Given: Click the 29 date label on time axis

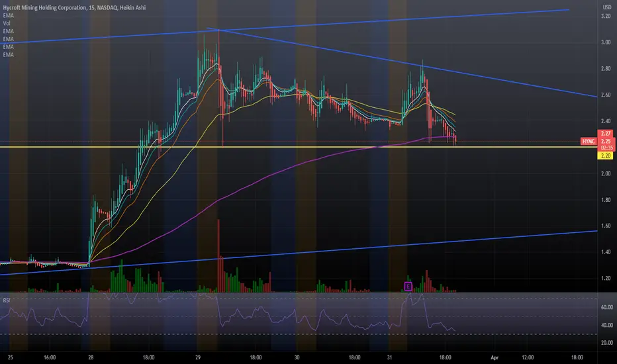Looking at the screenshot, I should pos(198,357).
